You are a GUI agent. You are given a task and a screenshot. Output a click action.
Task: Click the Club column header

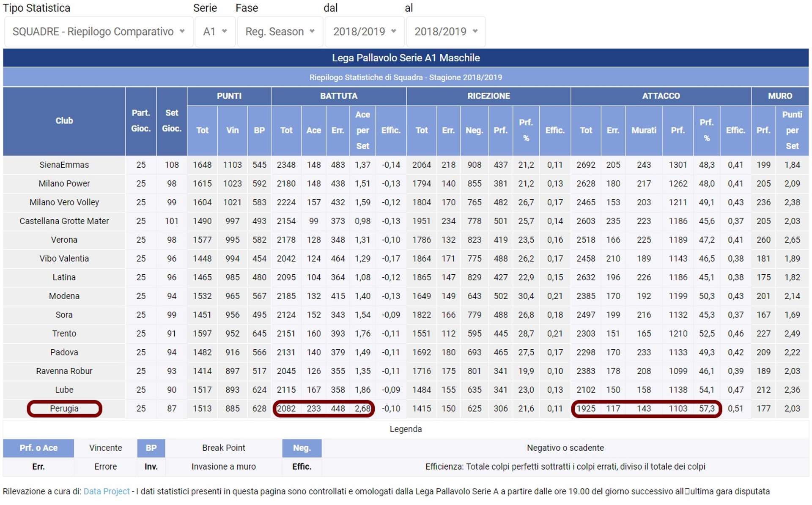point(64,121)
